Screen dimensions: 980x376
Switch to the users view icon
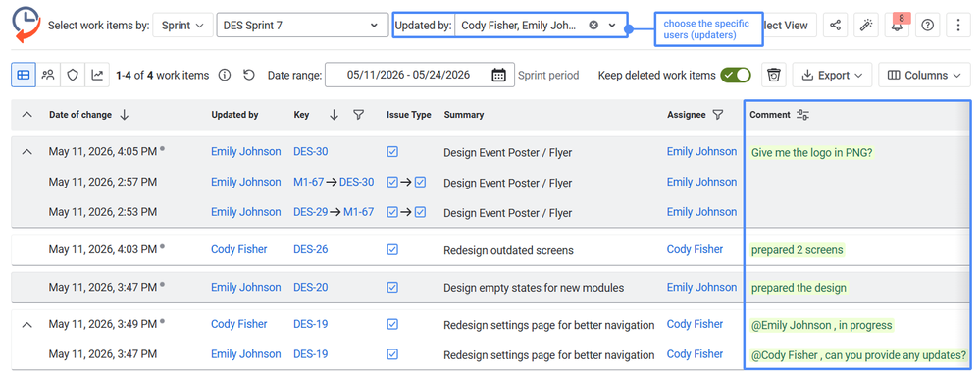pyautogui.click(x=48, y=75)
